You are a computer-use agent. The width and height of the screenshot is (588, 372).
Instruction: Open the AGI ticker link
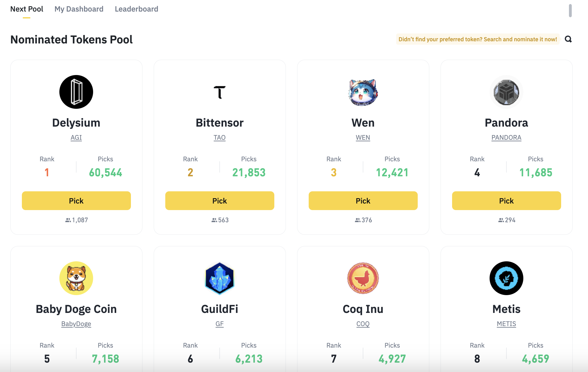tap(76, 138)
